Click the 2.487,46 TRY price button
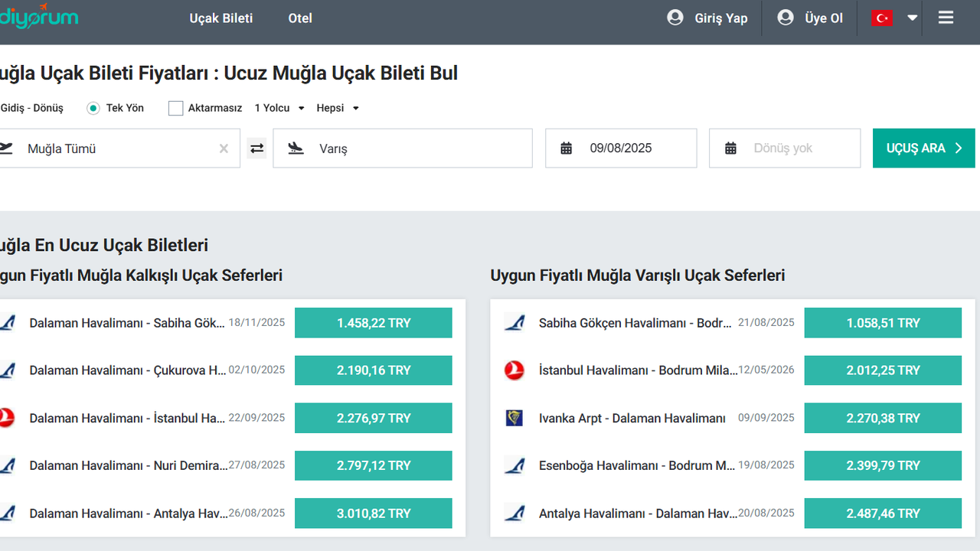Screen dimensions: 980x551 click(883, 513)
